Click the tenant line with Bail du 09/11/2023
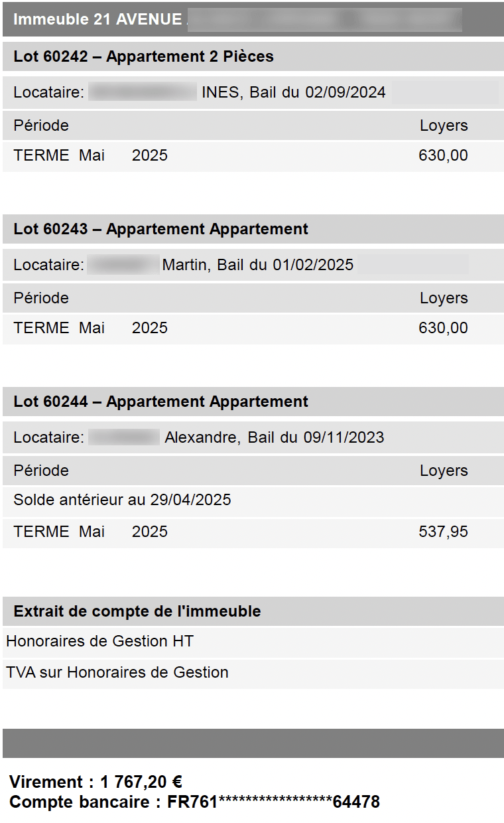Viewport: 504px width, 823px height. pyautogui.click(x=274, y=437)
